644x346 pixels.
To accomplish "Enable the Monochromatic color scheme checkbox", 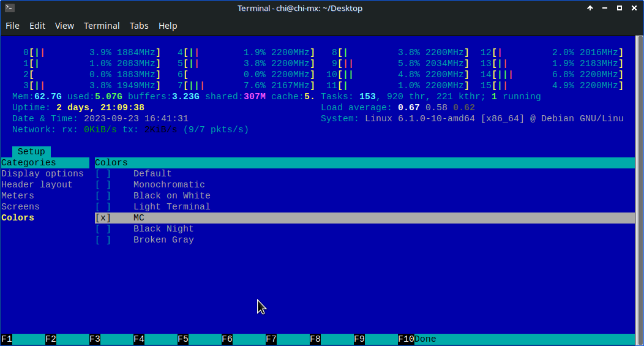I will [103, 184].
